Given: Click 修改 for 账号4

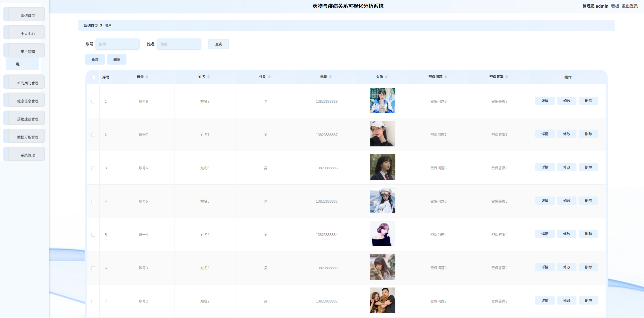Looking at the screenshot, I should (x=567, y=234).
